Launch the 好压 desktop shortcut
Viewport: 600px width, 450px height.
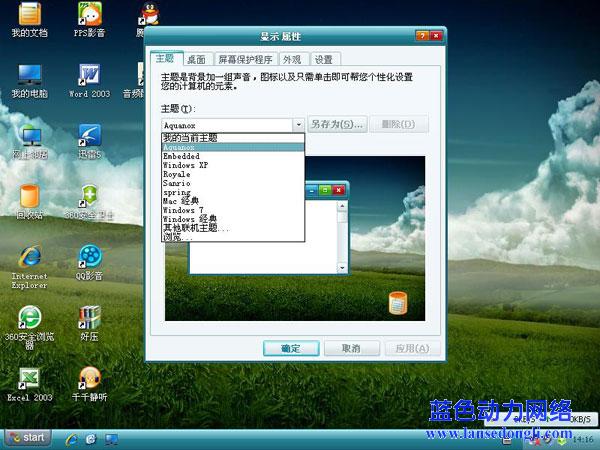click(x=90, y=324)
